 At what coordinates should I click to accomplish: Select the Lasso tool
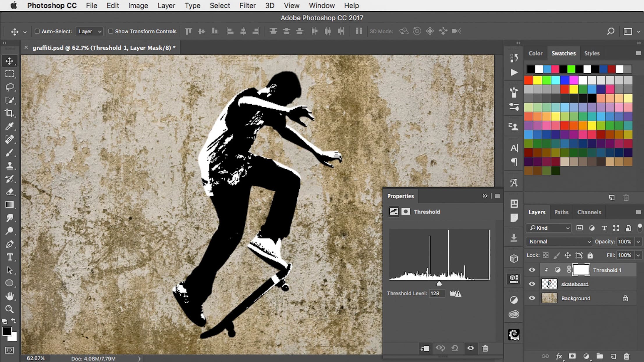10,87
